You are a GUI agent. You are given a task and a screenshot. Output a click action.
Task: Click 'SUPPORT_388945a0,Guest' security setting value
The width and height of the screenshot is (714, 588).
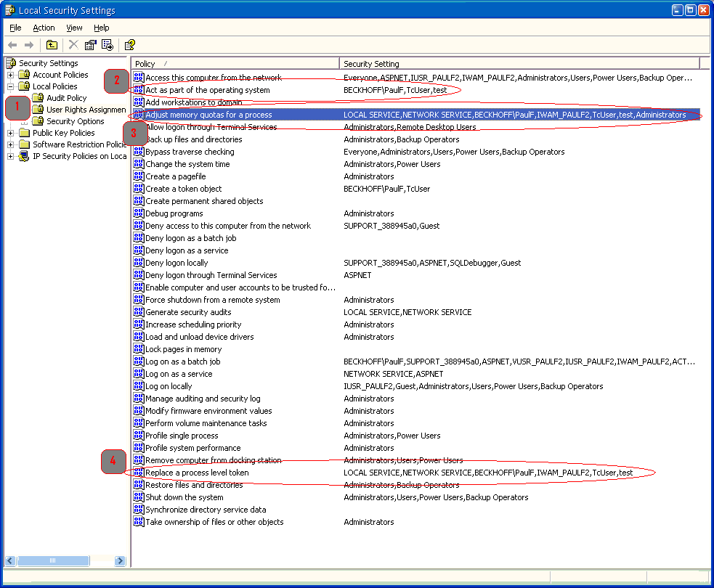click(x=392, y=226)
